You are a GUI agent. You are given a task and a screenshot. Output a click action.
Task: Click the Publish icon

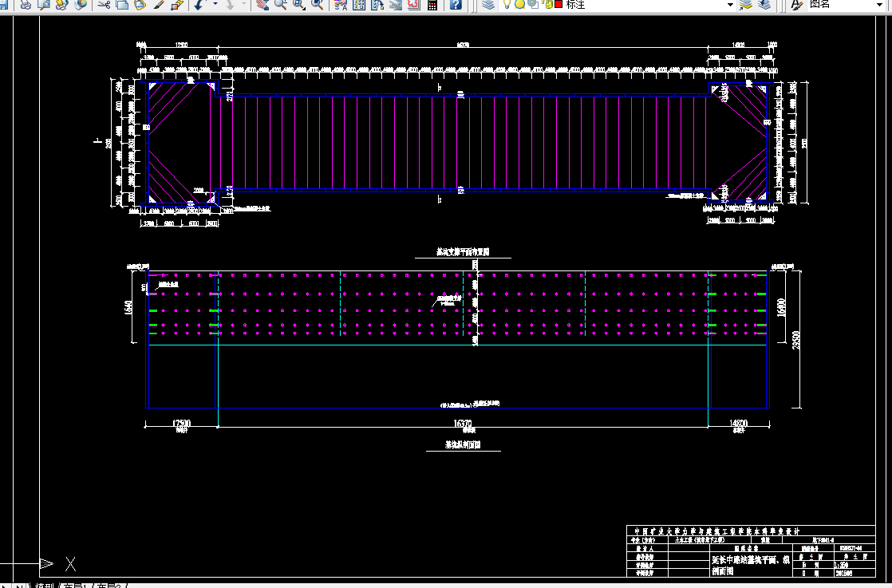pos(62,5)
